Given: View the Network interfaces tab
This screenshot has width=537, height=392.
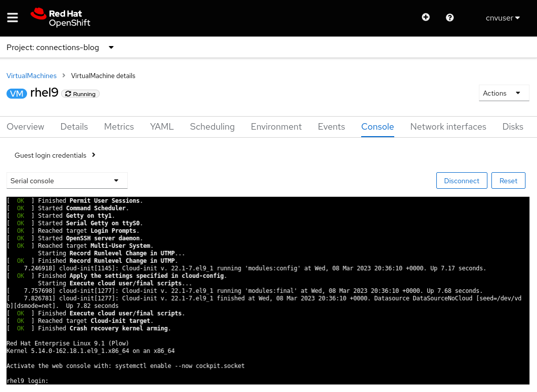Looking at the screenshot, I should tap(448, 127).
